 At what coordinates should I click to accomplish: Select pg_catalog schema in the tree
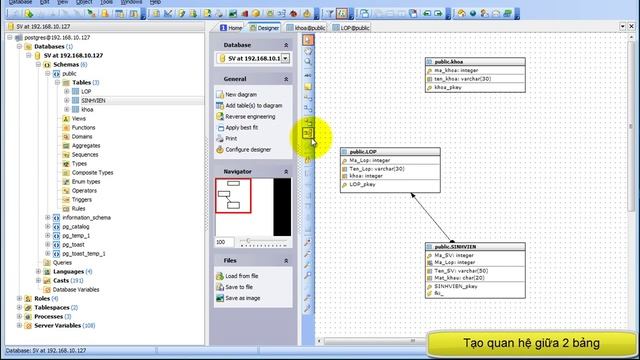point(76,227)
